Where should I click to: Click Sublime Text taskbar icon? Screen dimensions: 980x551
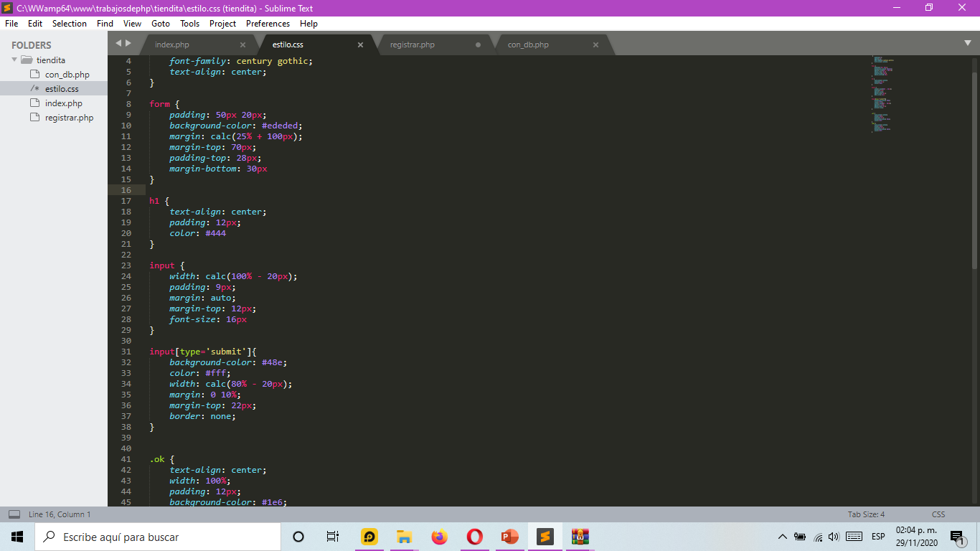[545, 537]
